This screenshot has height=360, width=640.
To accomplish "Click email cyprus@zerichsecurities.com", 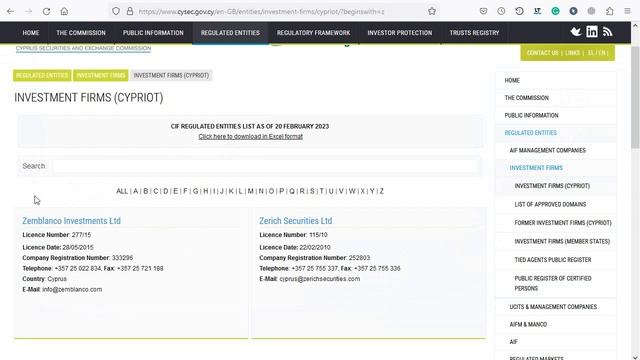I will coord(320,279).
